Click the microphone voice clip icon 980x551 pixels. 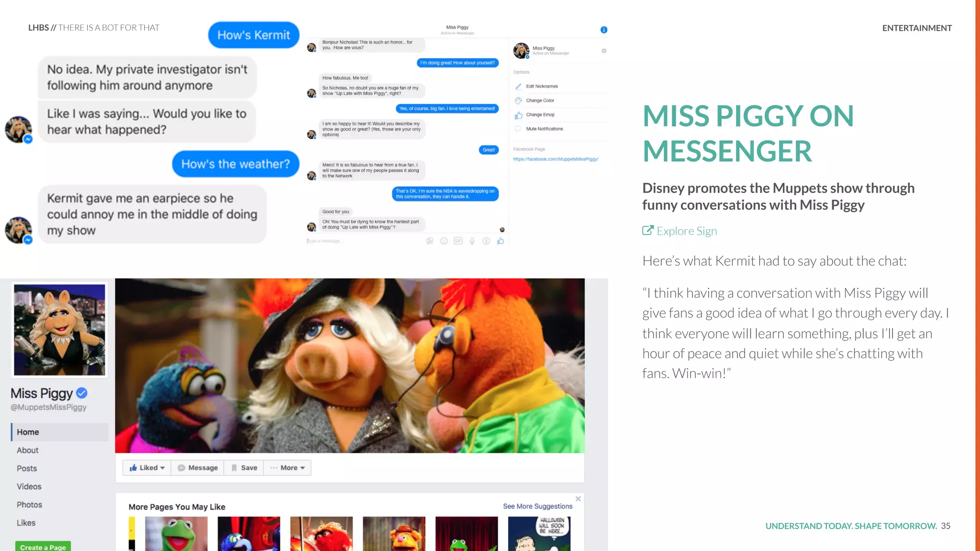[x=472, y=241]
